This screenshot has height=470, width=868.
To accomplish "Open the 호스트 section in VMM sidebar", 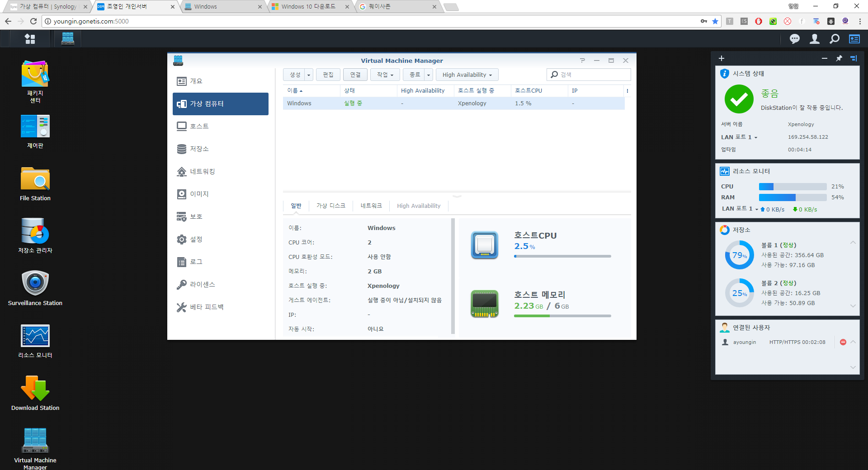I will click(199, 126).
